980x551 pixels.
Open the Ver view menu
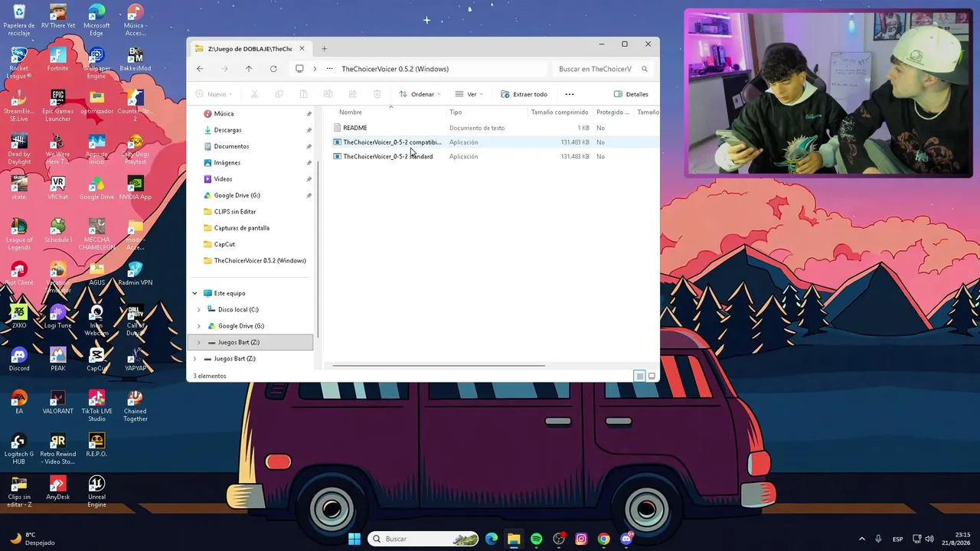(469, 94)
